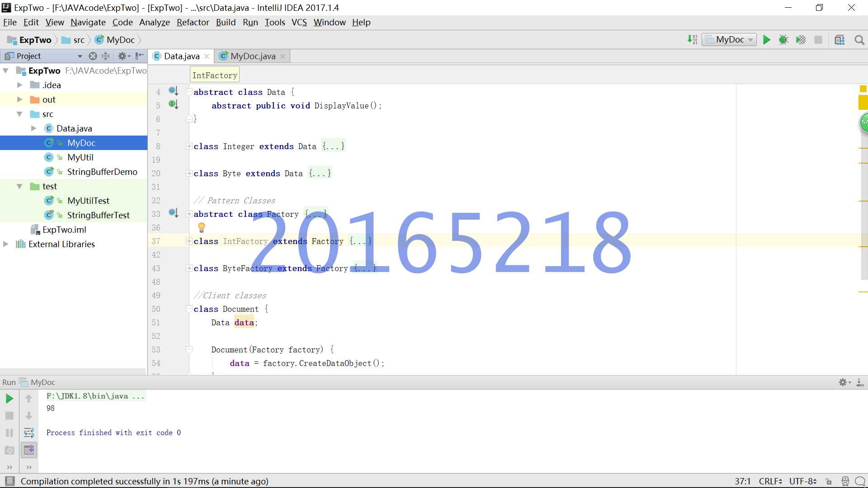Open Project view type dropdown arrow
This screenshot has width=868, height=488.
[80, 56]
